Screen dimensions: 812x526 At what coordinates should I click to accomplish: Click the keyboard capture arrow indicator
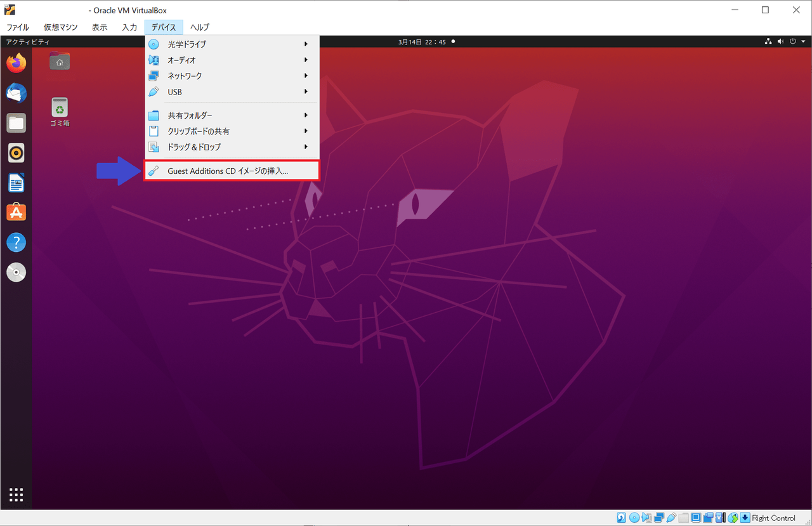[745, 518]
